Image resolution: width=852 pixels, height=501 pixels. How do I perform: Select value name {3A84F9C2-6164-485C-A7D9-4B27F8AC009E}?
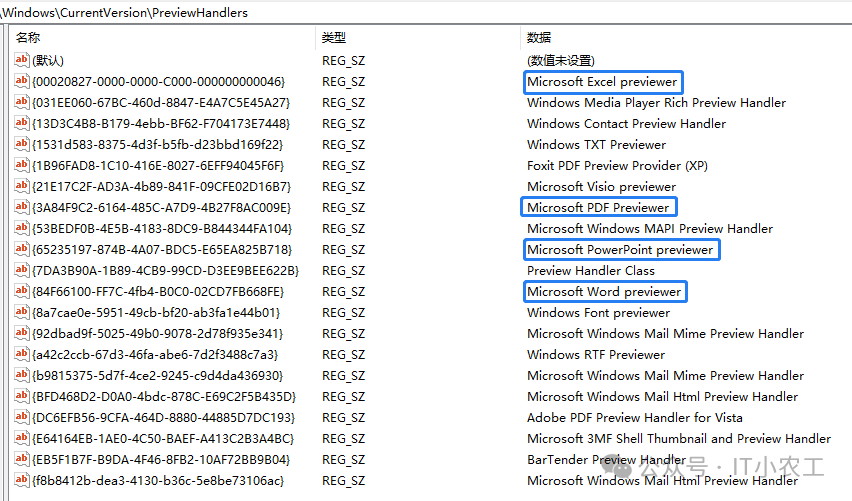[162, 208]
